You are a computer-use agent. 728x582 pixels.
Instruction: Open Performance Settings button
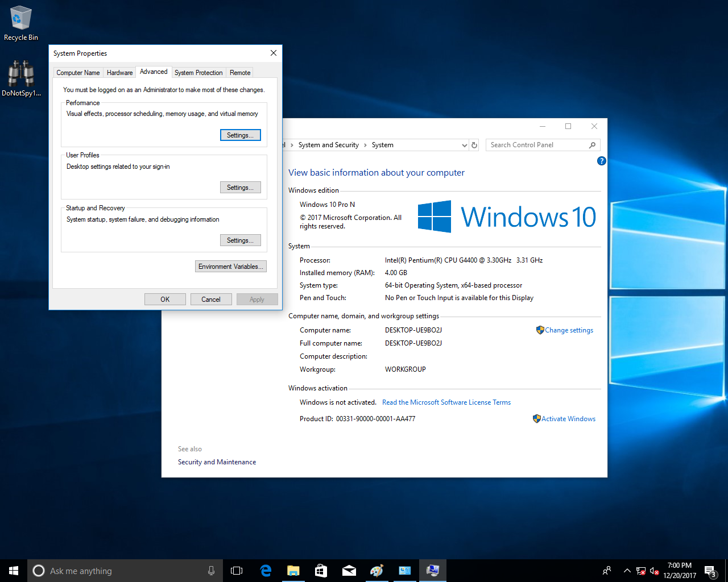click(x=240, y=135)
